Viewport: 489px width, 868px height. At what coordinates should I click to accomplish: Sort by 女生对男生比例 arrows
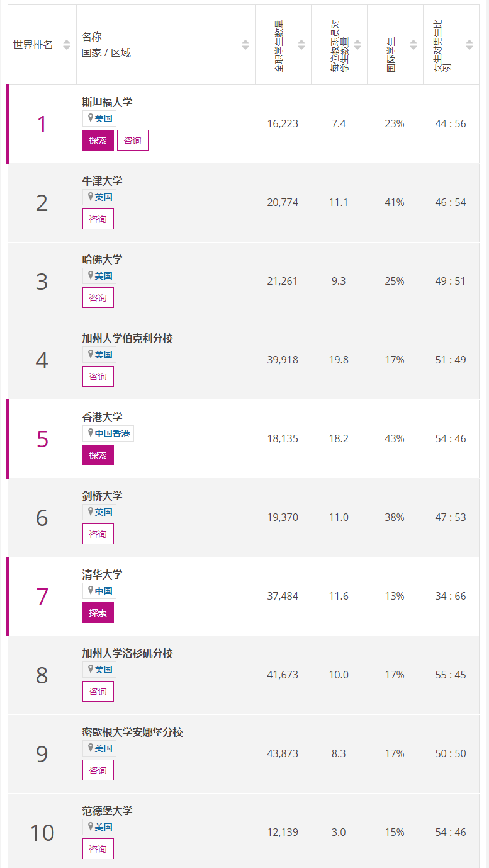[x=469, y=45]
